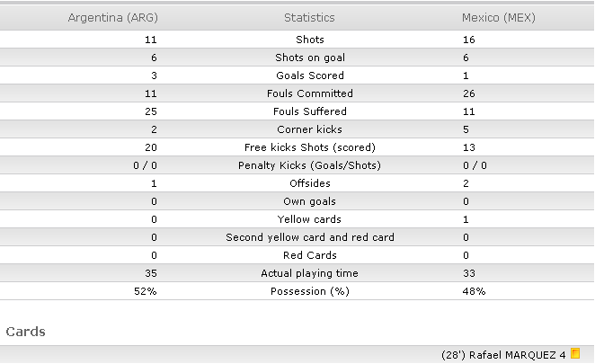The image size is (595, 364).
Task: Click the Fouls Suffered label
Action: 310,111
